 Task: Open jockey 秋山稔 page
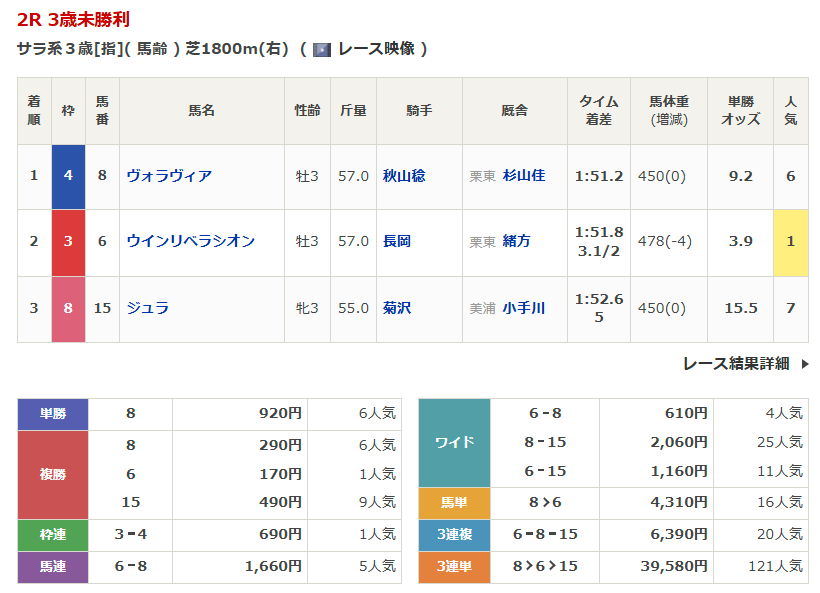404,176
